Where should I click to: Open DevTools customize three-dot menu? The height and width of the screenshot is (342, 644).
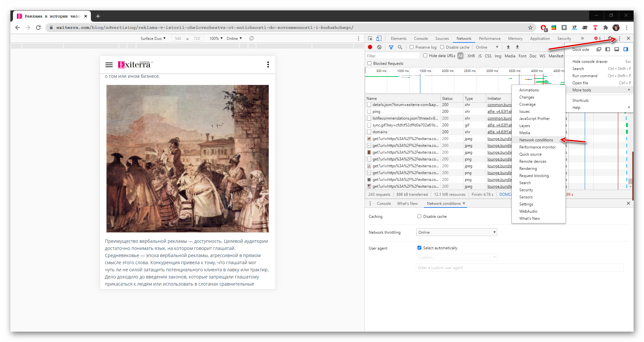tap(619, 38)
